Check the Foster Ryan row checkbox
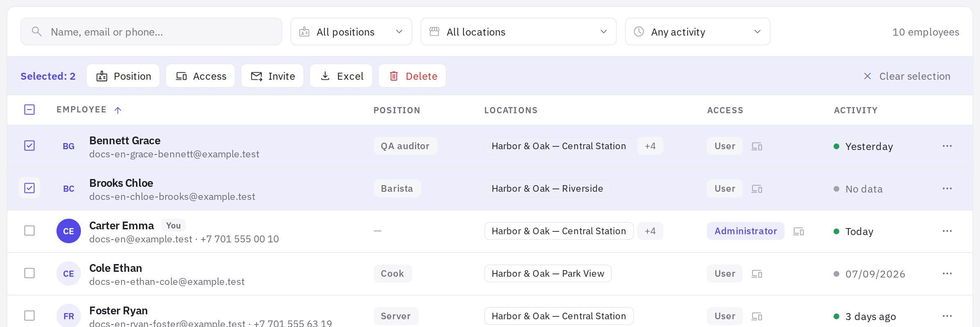Image resolution: width=980 pixels, height=327 pixels. tap(29, 316)
